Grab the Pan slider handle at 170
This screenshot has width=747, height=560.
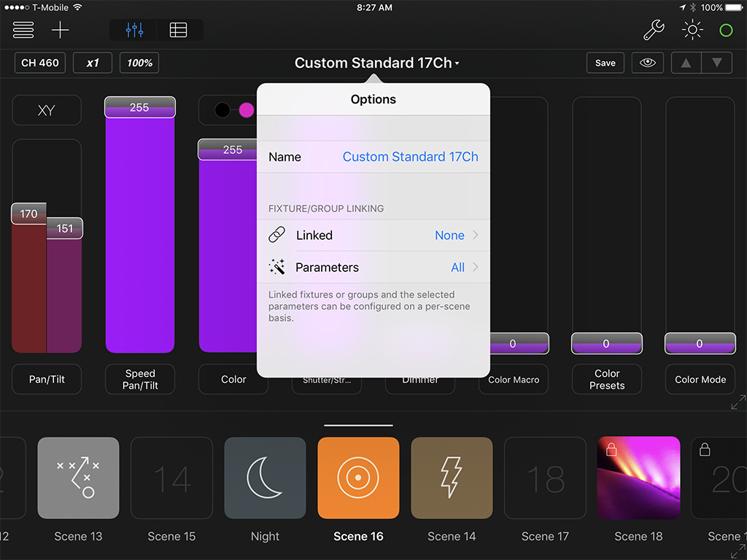point(28,214)
